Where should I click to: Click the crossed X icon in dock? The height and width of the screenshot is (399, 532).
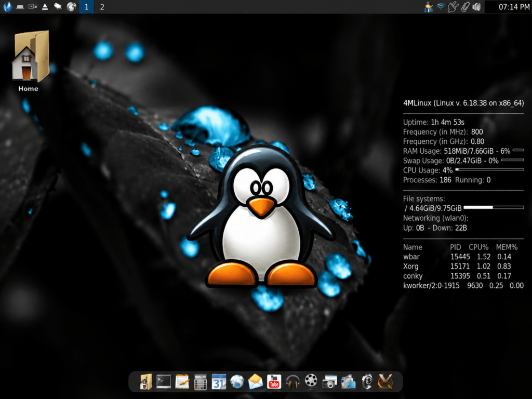[x=385, y=382]
